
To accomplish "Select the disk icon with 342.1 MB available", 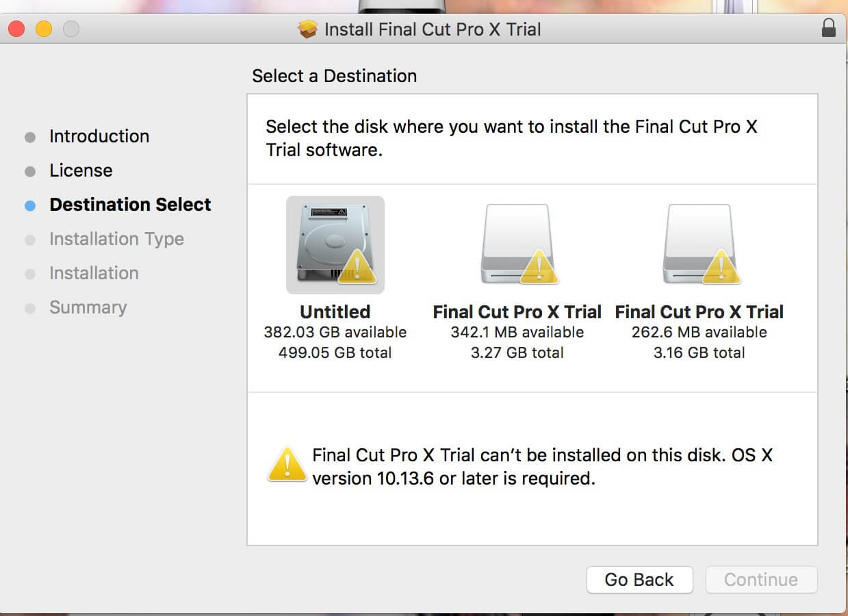I will coord(517,244).
